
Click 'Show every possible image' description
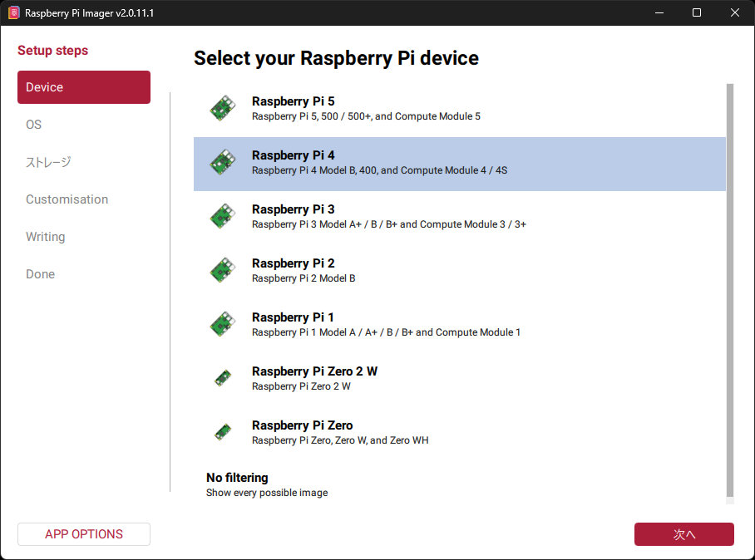[x=267, y=493]
